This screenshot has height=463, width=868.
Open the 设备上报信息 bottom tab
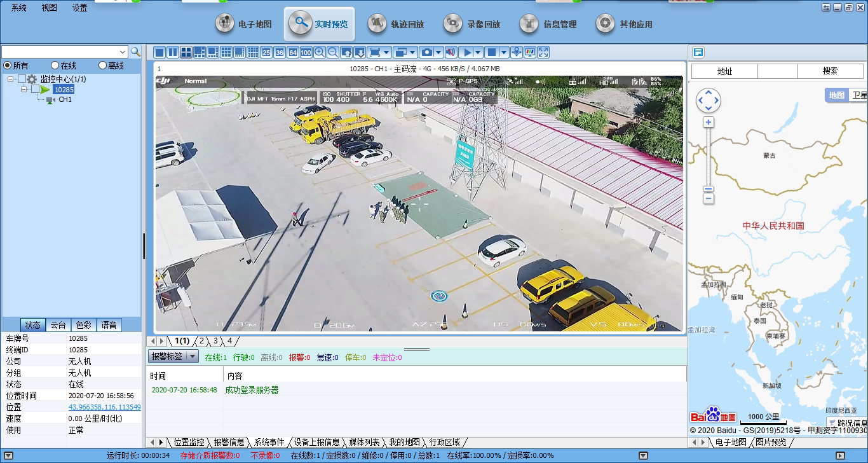click(316, 442)
